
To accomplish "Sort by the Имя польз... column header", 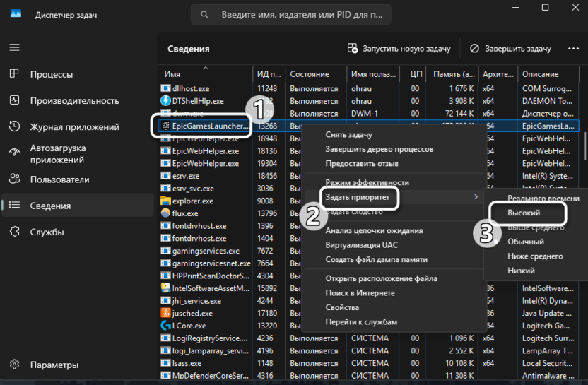I will coord(373,74).
